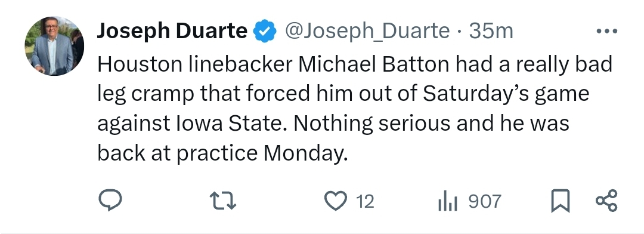The image size is (644, 234).
Task: Bookmark this tweet with the bookmark icon
Action: 560,201
